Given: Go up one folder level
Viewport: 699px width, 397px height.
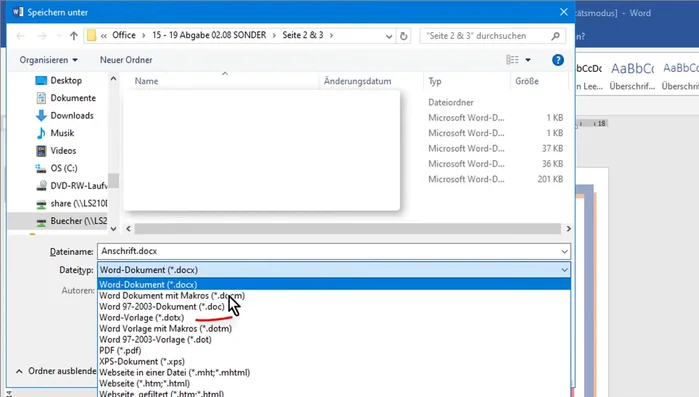Looking at the screenshot, I should (x=74, y=36).
